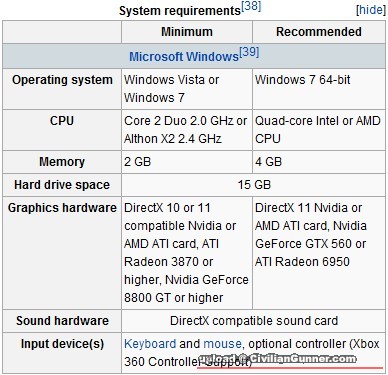
Task: Open citation reference 39
Action: pos(249,52)
